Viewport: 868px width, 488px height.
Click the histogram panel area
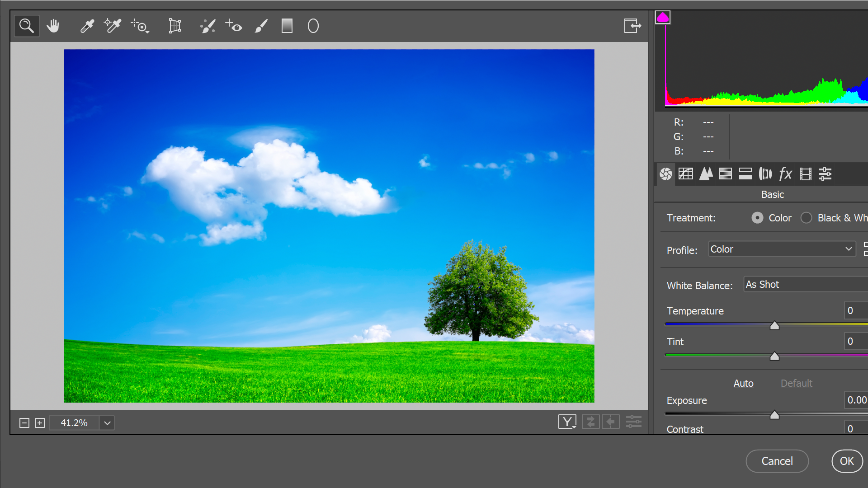760,60
